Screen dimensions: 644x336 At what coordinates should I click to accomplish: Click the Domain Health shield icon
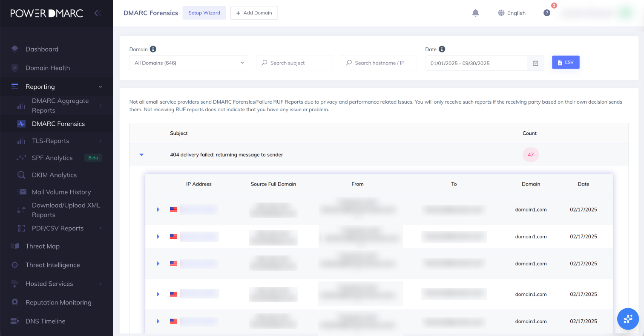click(15, 68)
